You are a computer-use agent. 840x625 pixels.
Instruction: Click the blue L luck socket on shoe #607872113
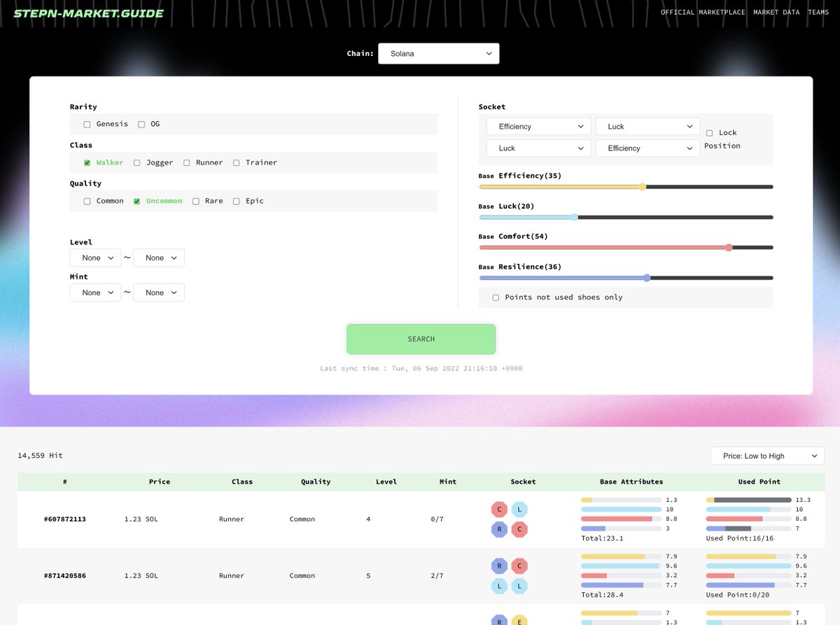(519, 510)
